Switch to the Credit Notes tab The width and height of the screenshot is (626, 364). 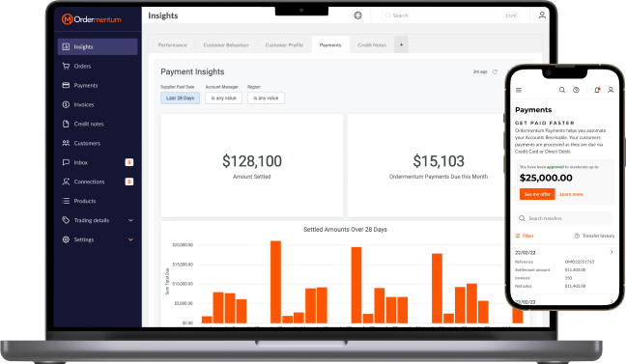372,44
